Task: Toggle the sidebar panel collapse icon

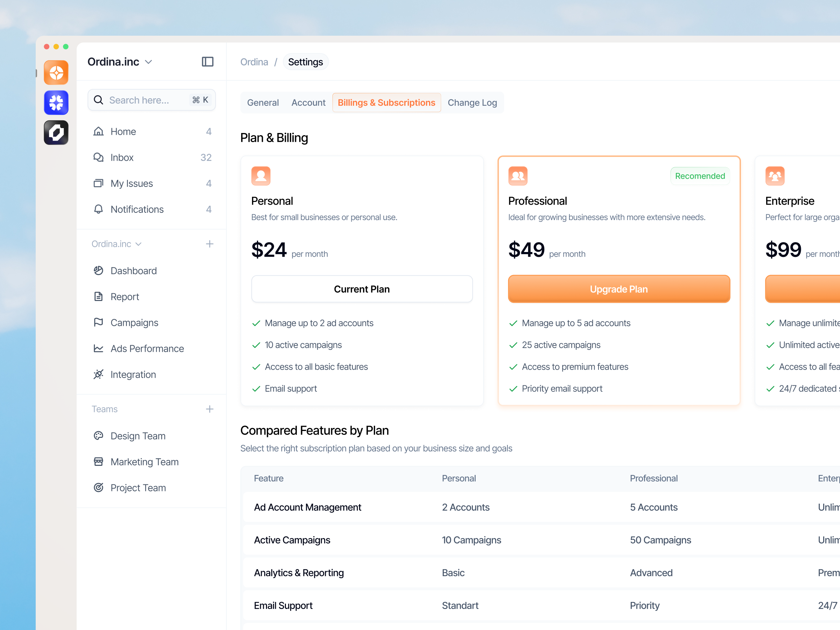Action: click(207, 61)
